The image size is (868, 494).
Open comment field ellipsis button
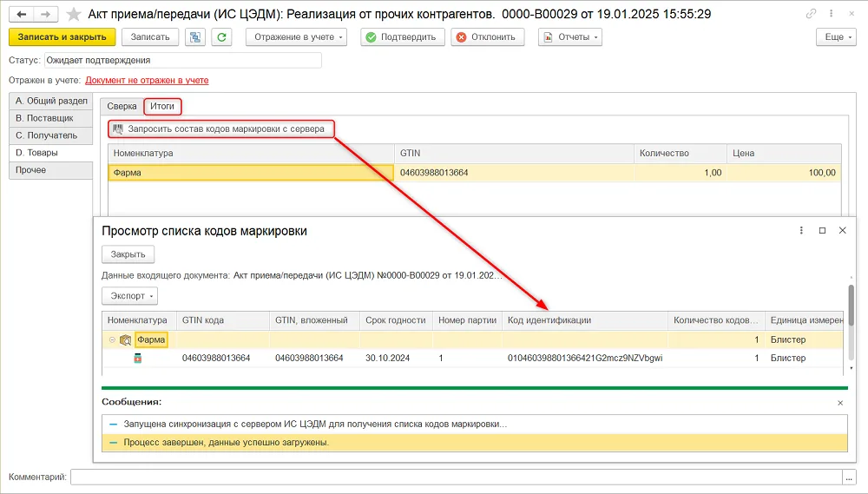pos(849,477)
